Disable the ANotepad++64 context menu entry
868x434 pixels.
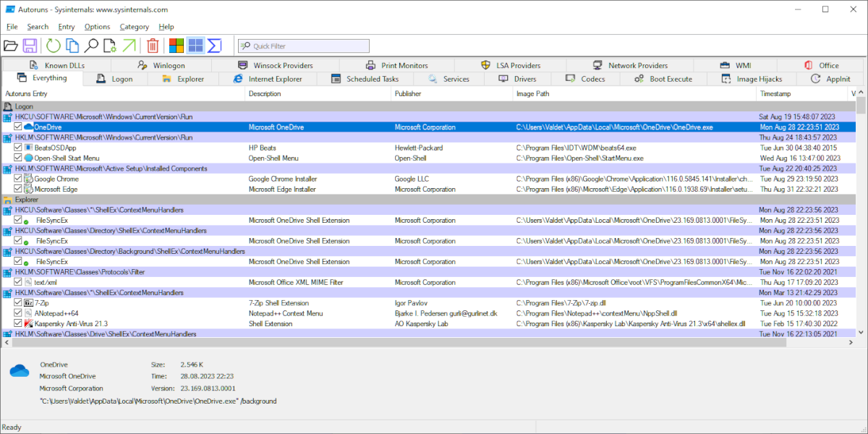[x=18, y=313]
